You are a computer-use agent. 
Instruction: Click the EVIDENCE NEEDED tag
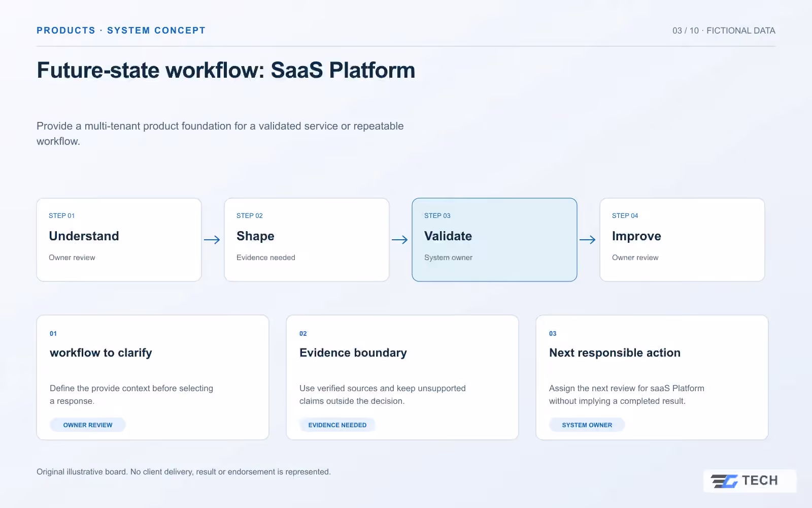click(x=337, y=425)
